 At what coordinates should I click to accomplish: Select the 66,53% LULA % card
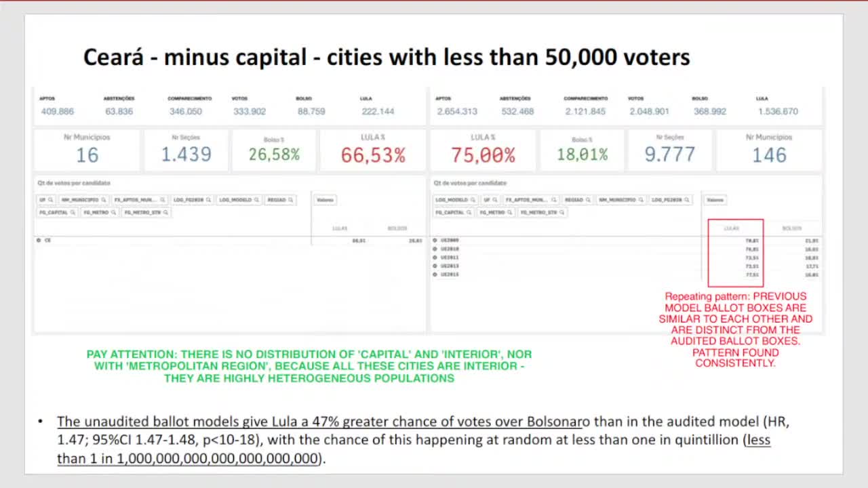(x=372, y=150)
